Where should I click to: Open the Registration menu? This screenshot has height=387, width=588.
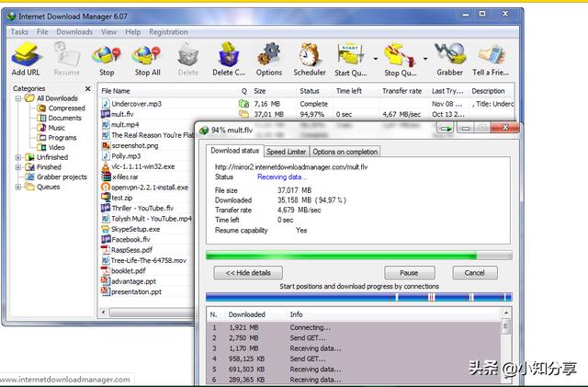168,32
